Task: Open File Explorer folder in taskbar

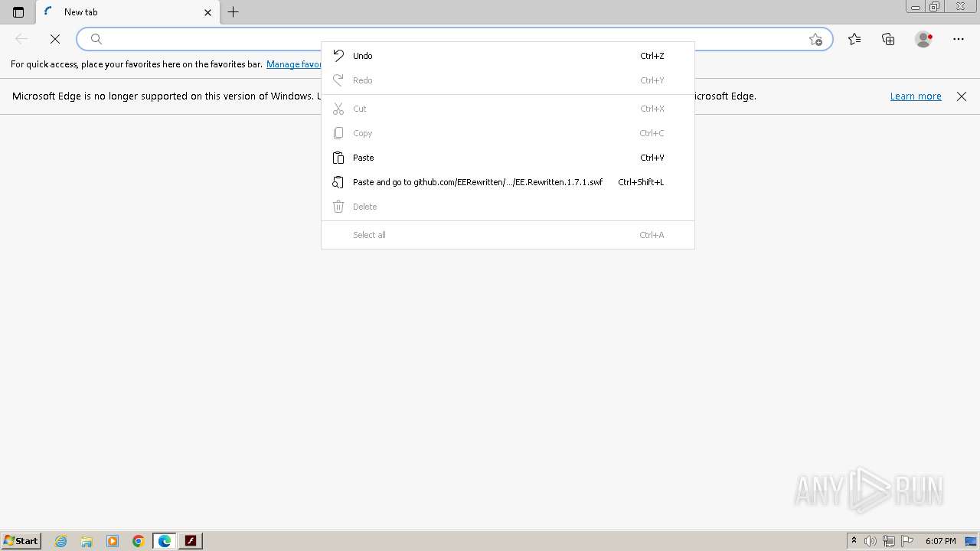Action: [87, 541]
